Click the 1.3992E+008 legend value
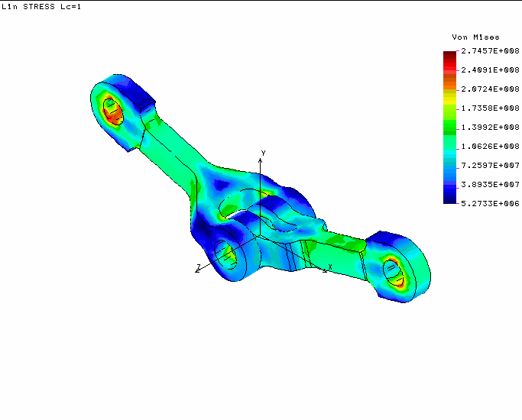Screen dimensions: 522x420 click(x=490, y=127)
